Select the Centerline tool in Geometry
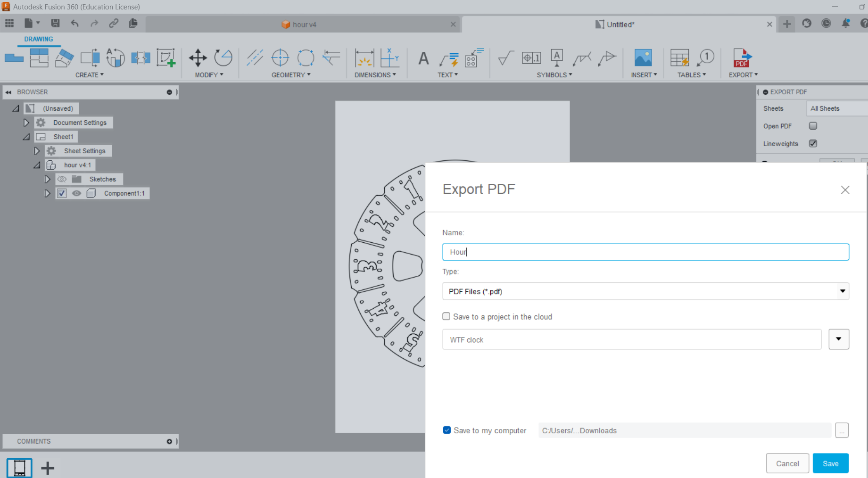The height and width of the screenshot is (478, 868). (255, 58)
